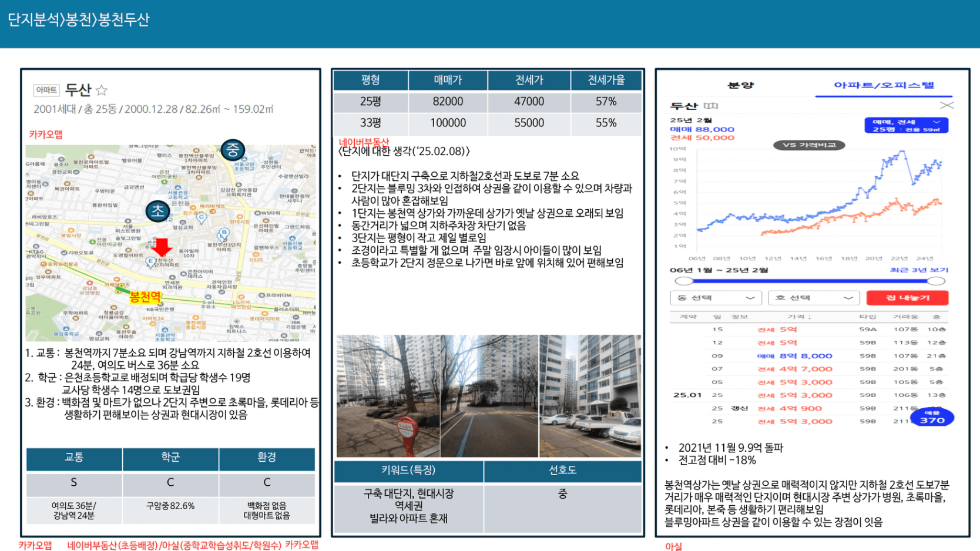Click the 100000 매매가 cell for 33평
The image size is (980, 551).
[448, 123]
